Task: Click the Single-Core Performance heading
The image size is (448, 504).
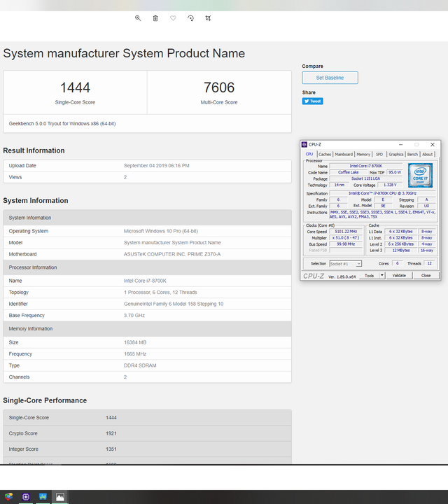Action: [x=45, y=400]
